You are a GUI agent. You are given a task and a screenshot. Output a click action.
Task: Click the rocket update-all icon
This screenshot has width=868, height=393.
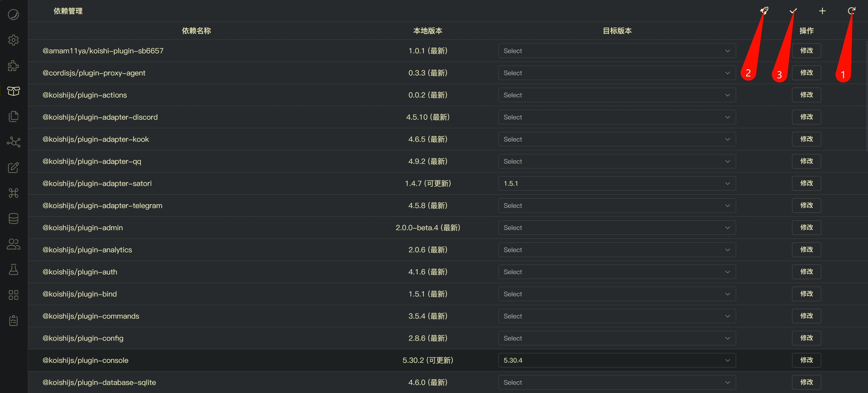(x=764, y=11)
